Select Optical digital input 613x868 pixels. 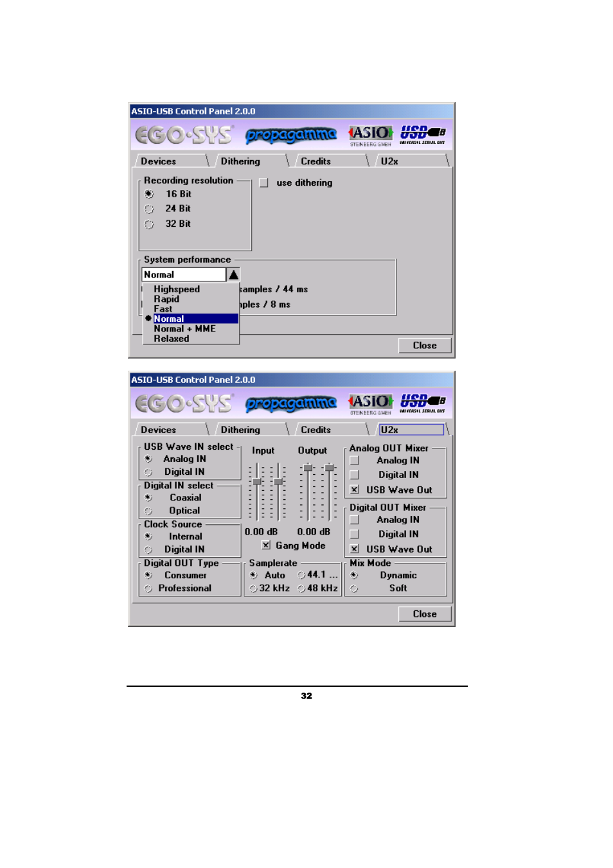point(148,511)
